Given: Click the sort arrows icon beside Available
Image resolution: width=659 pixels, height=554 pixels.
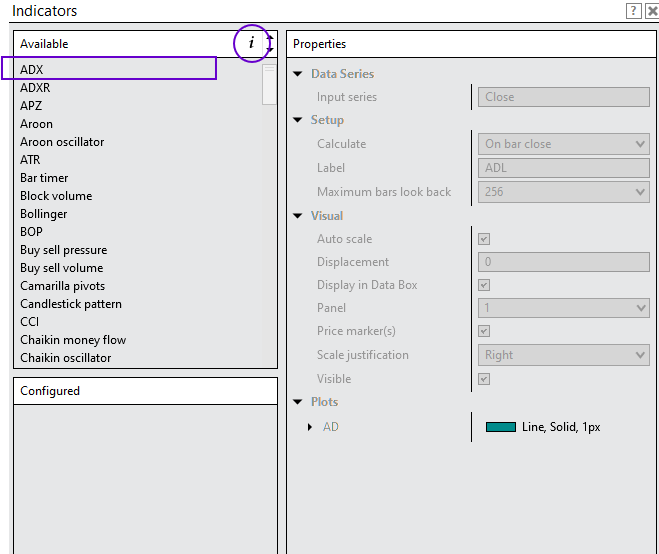Looking at the screenshot, I should [269, 43].
